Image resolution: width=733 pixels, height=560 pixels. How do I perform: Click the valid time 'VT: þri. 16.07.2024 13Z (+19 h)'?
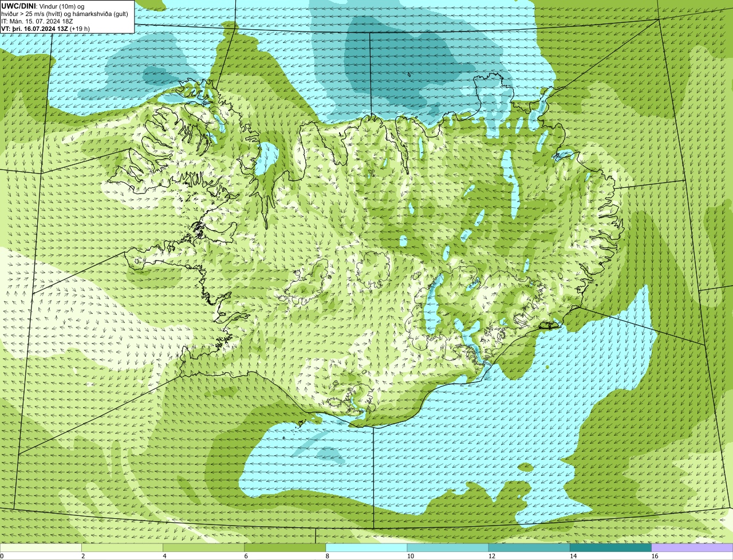(45, 28)
